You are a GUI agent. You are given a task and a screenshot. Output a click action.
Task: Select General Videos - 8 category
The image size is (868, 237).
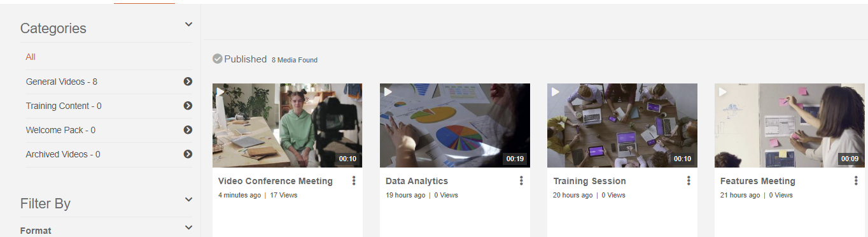click(x=62, y=82)
